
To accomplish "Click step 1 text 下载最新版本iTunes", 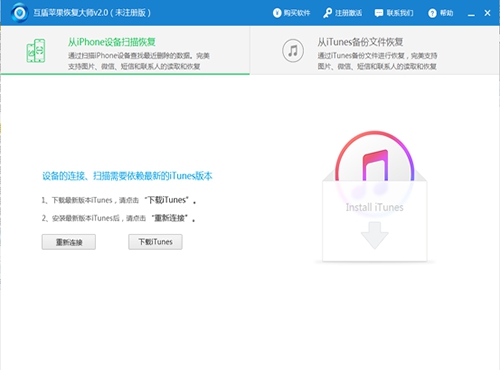I will (x=118, y=200).
